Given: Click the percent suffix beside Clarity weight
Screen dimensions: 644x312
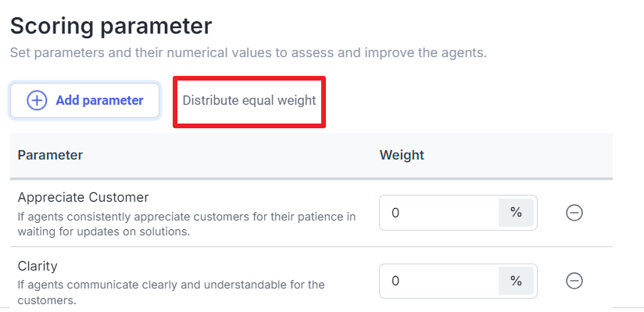Looking at the screenshot, I should [516, 281].
